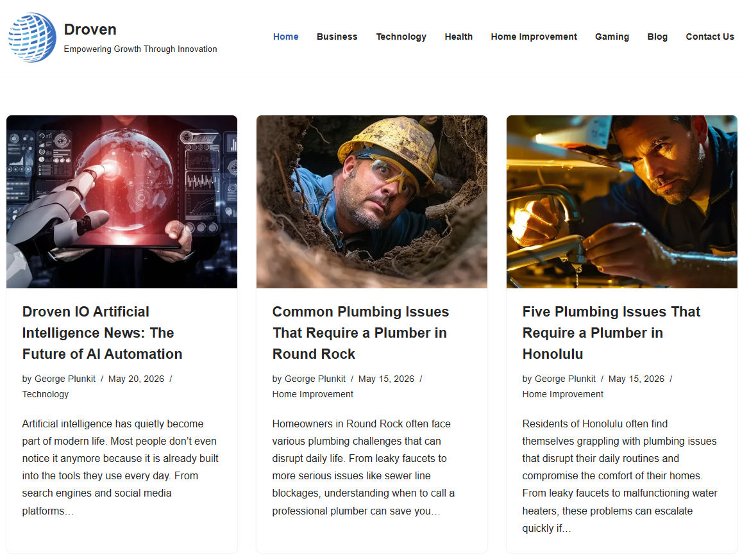Click the excerpt beginning "Homeowners in Round Rock often face"
The height and width of the screenshot is (560, 749).
tap(364, 467)
